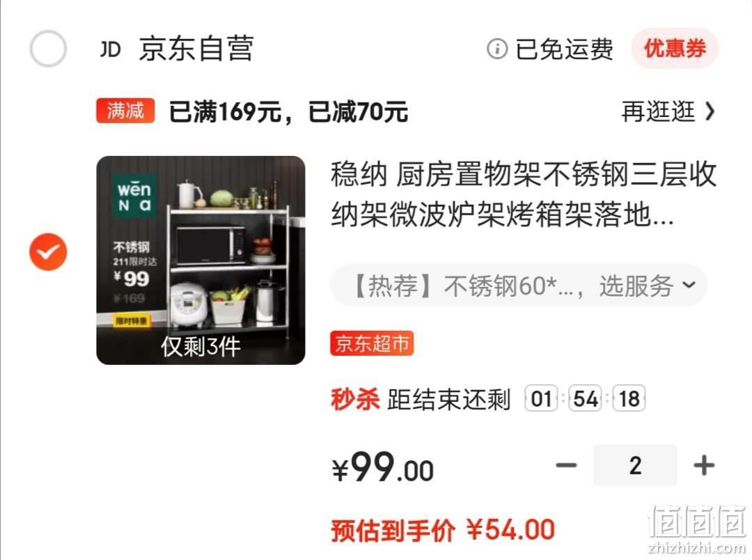The height and width of the screenshot is (560, 752).
Task: Click the down arrow after 选服务
Action: pyautogui.click(x=689, y=285)
